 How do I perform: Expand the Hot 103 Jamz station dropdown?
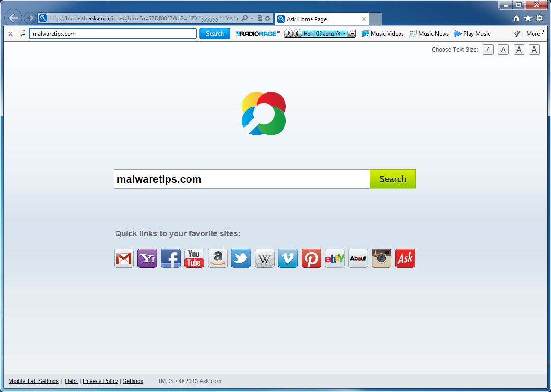[345, 34]
